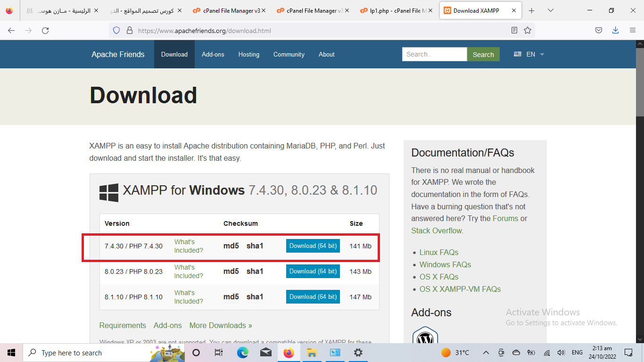Open the Firefox application menu
Image resolution: width=644 pixels, height=362 pixels.
tap(633, 31)
